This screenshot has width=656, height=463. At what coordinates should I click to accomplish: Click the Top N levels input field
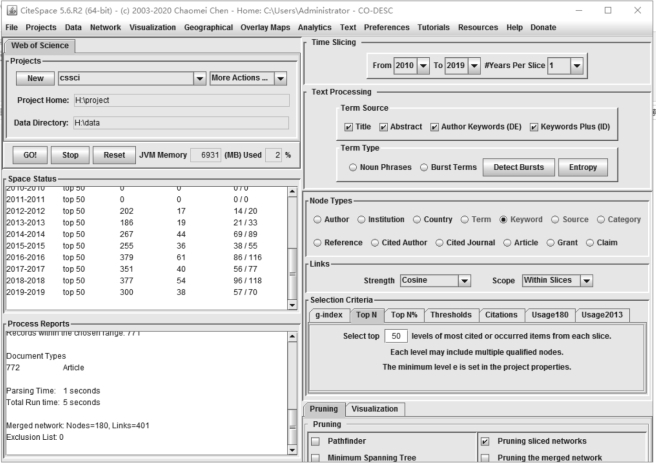pyautogui.click(x=395, y=335)
